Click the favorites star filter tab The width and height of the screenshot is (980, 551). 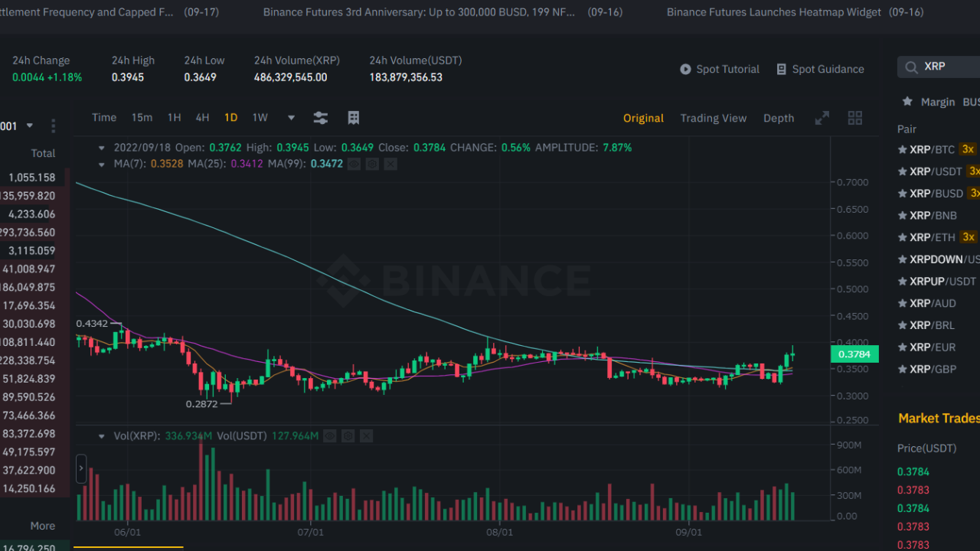point(907,101)
